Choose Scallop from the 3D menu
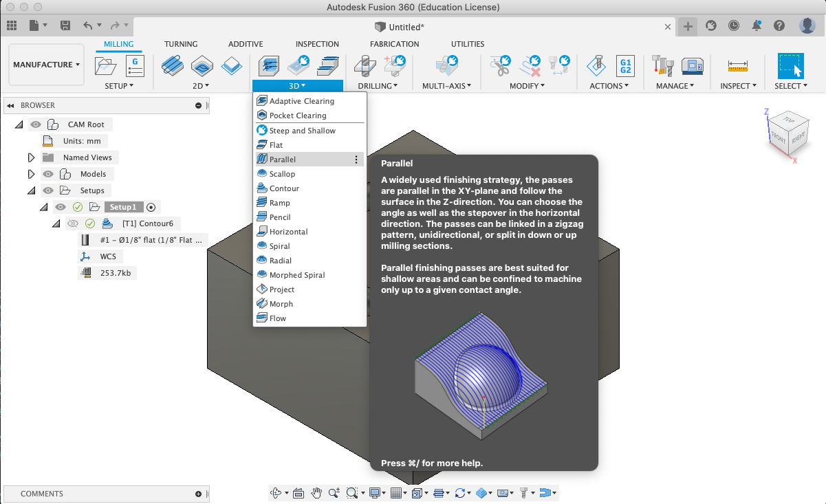Screen dimensions: 826x504 309,174
